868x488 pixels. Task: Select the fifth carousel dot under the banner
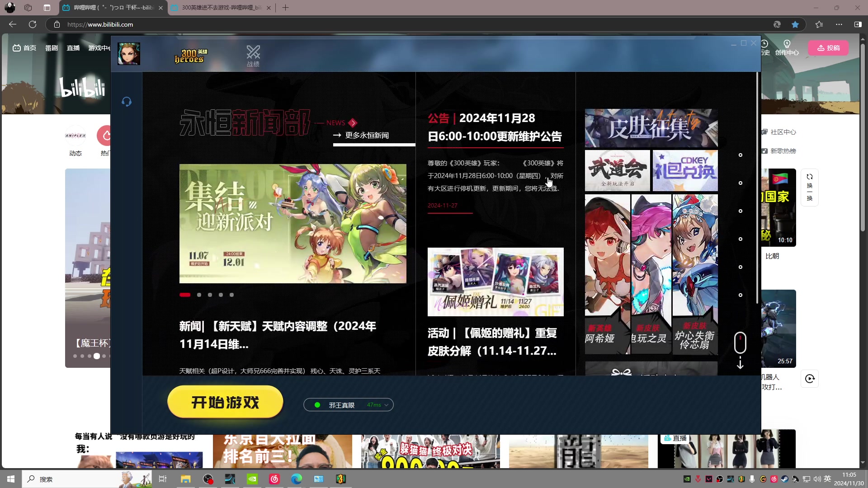[x=231, y=295]
